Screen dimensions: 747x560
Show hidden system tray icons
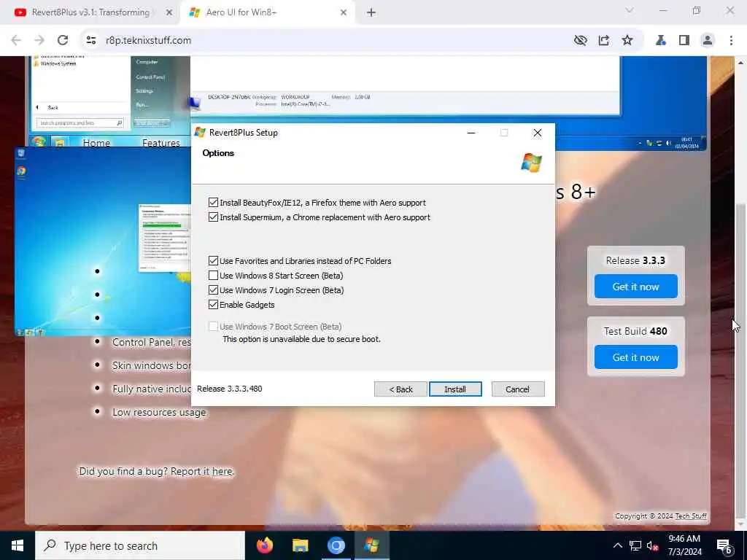click(617, 545)
